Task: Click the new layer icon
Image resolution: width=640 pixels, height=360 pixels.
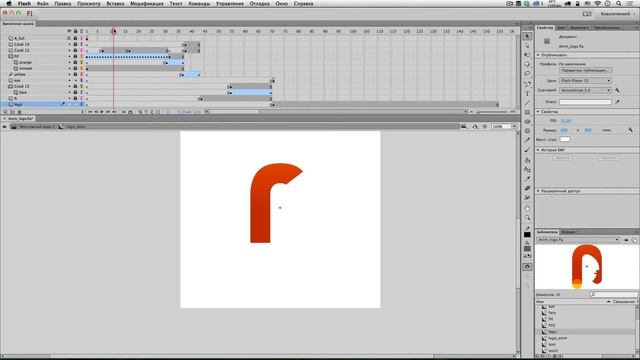Action: click(5, 111)
